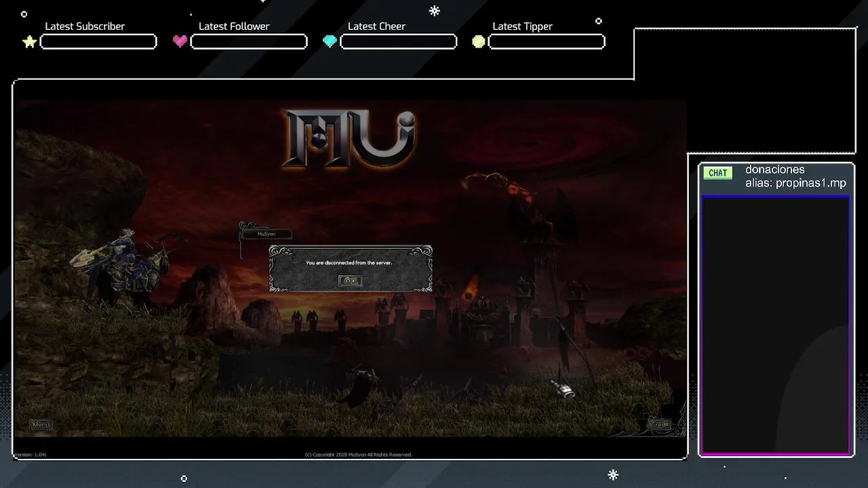The height and width of the screenshot is (488, 868).
Task: Click the "Latest Cheer" label
Action: [x=376, y=26]
